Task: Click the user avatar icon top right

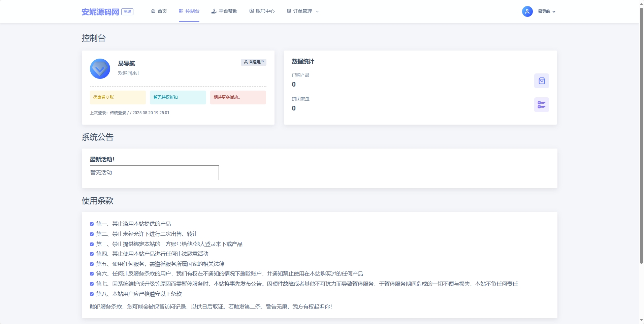Action: tap(527, 11)
